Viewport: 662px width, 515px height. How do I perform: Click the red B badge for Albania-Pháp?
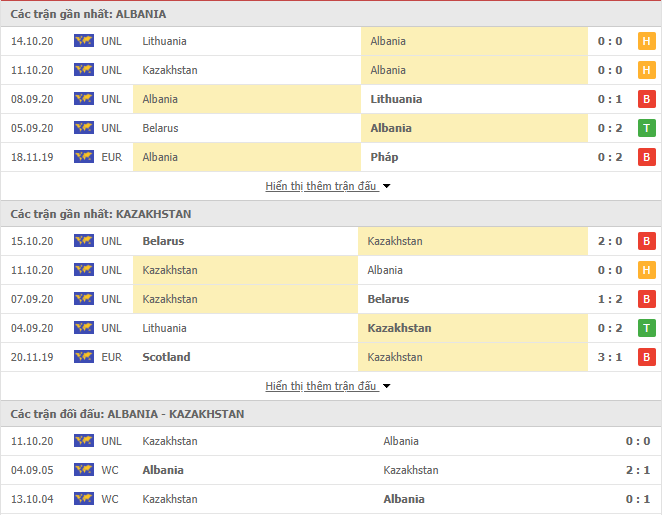(x=646, y=157)
